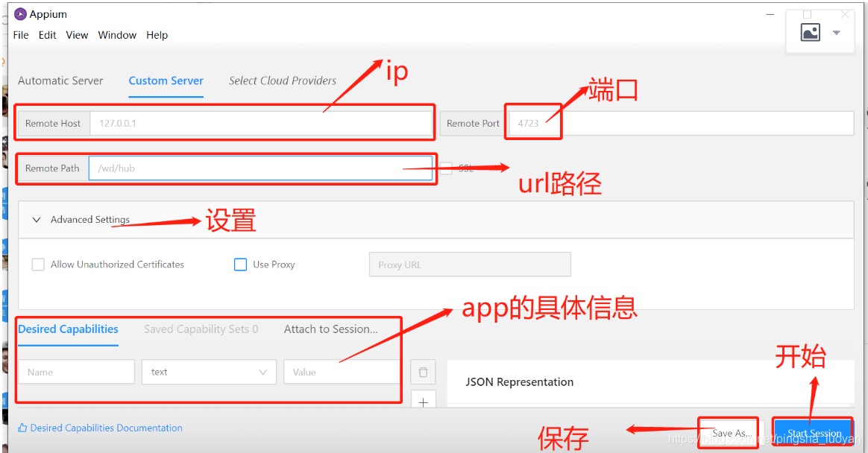
Task: Select the Custom Server tab
Action: 166,80
